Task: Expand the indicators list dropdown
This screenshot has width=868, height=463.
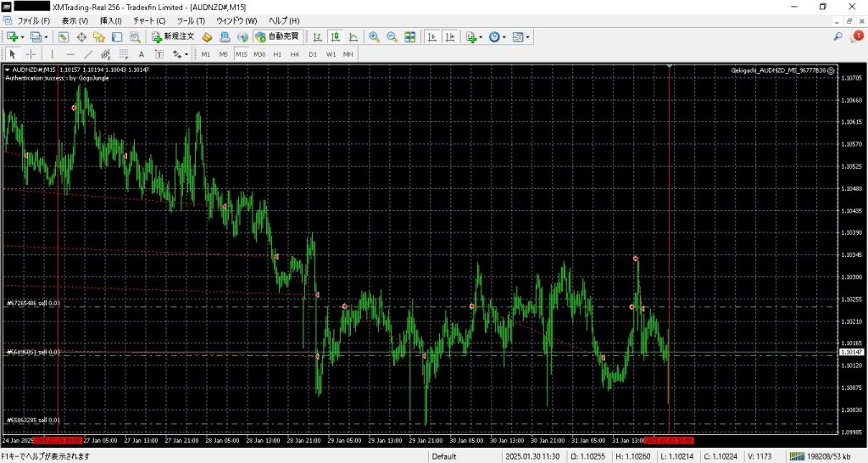Action: coord(481,36)
